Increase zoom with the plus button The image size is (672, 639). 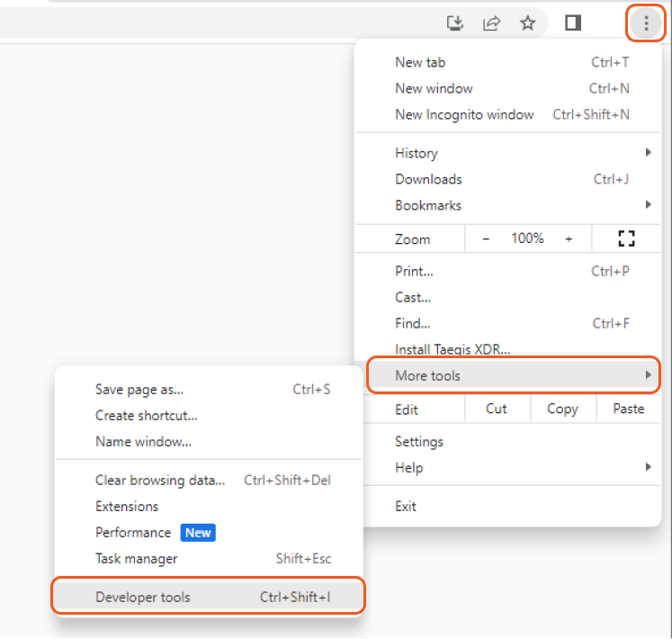click(x=569, y=238)
